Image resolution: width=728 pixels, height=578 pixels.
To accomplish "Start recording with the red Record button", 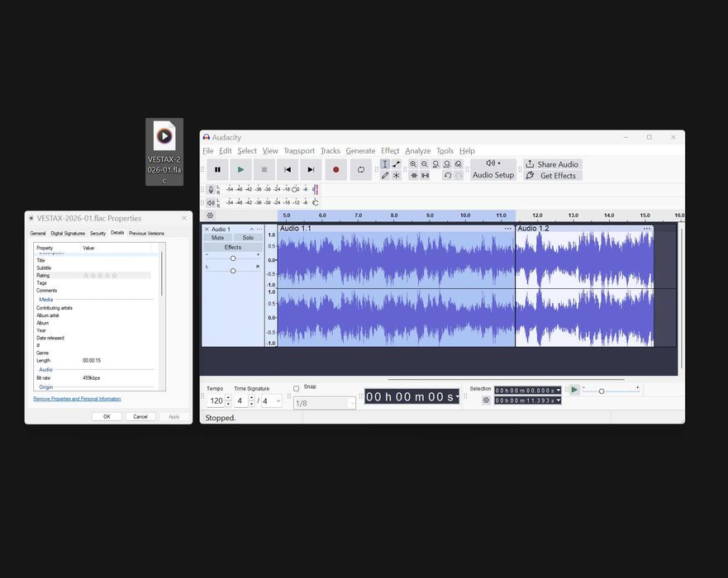I will point(335,170).
